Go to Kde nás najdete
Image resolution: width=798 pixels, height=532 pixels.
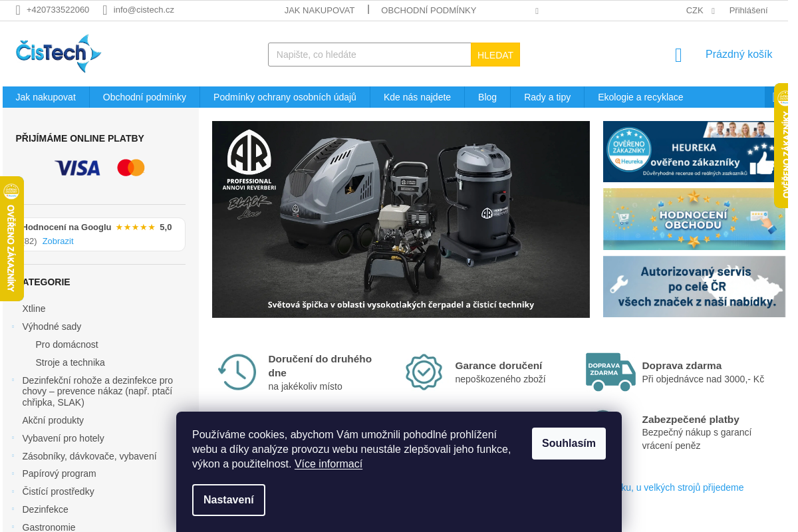point(417,97)
